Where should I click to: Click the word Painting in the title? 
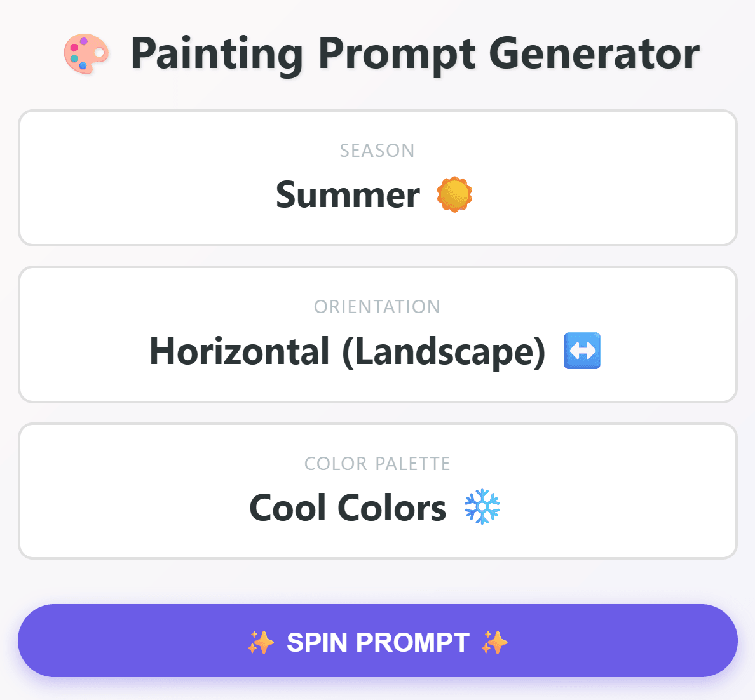217,55
